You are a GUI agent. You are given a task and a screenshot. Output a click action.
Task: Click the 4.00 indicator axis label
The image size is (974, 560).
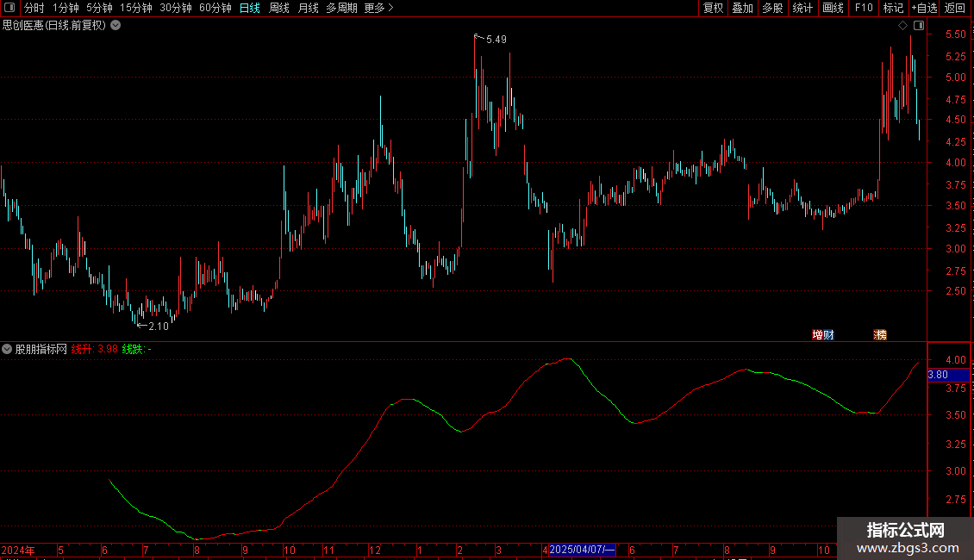(x=955, y=359)
